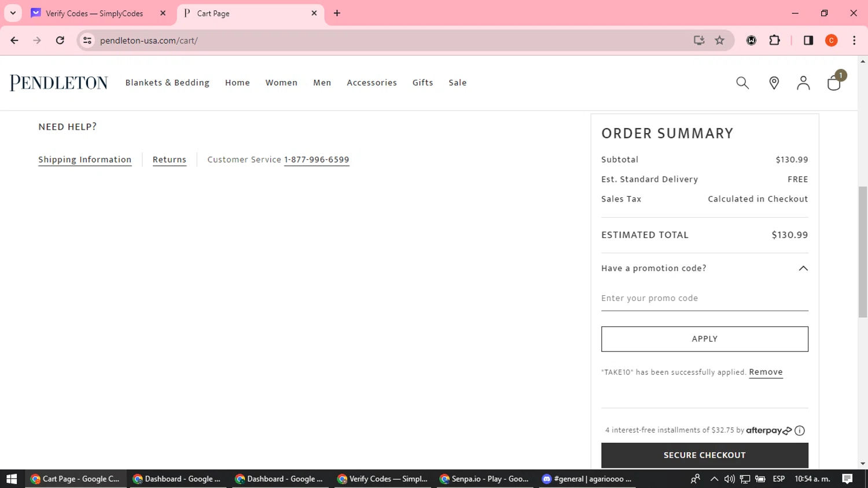This screenshot has height=488, width=868.
Task: Open the Home navigation menu
Action: click(237, 83)
